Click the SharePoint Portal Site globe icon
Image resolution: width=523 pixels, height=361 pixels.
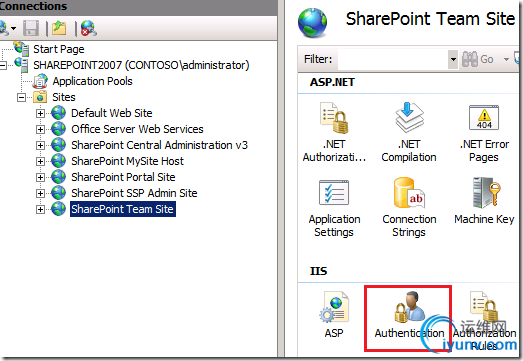59,177
